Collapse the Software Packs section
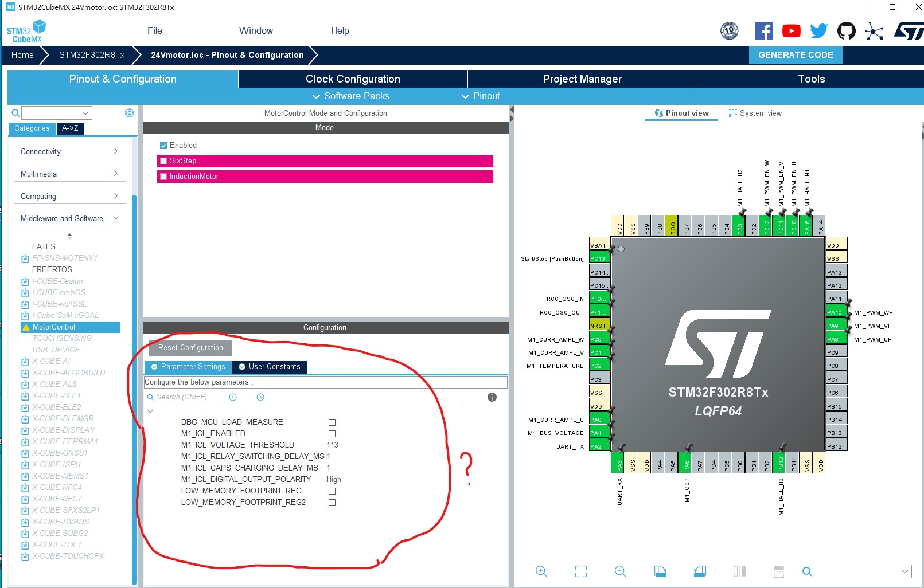924x588 pixels. (x=350, y=96)
